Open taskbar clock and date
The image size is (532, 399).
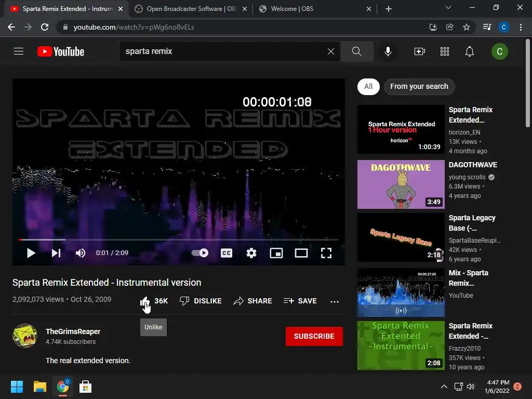pyautogui.click(x=498, y=387)
